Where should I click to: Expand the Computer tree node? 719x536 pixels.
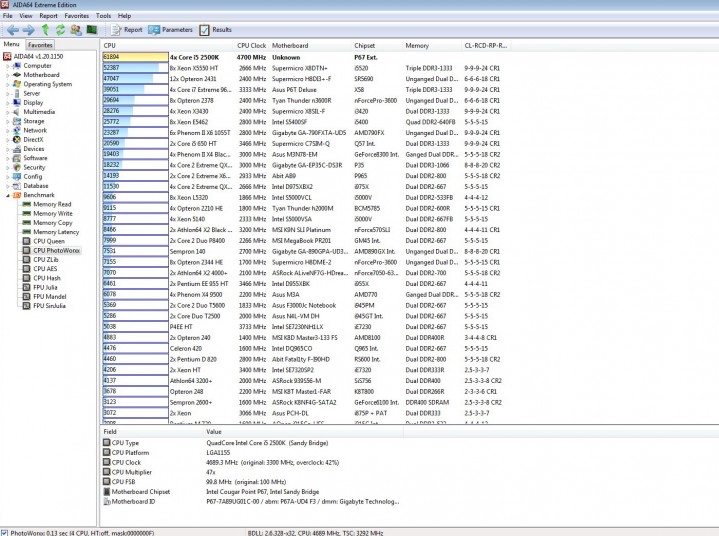pyautogui.click(x=7, y=66)
